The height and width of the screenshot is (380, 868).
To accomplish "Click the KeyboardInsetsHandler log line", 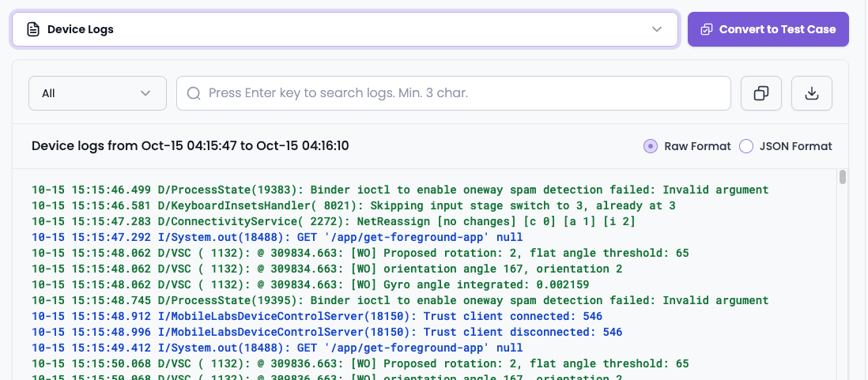I will 353,205.
